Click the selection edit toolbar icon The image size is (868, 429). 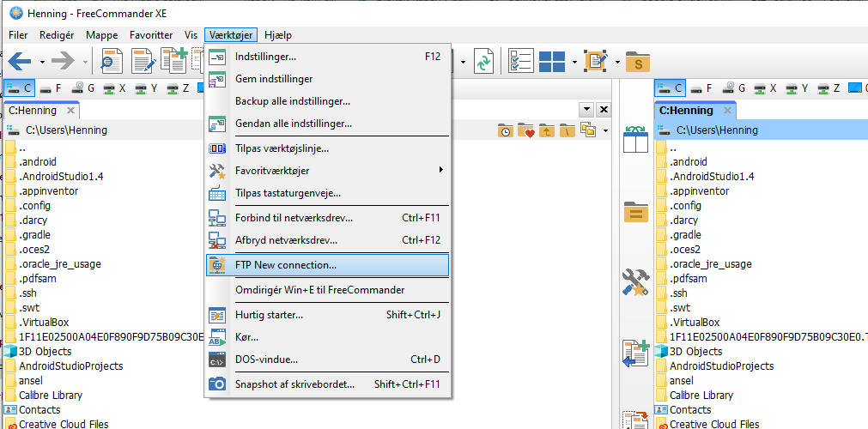[598, 61]
